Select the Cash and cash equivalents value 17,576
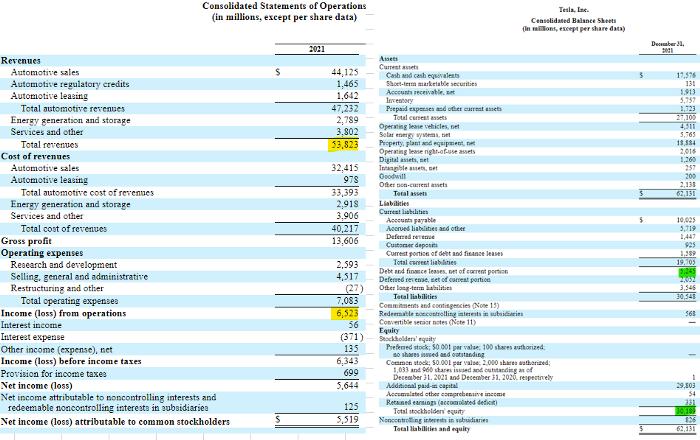This screenshot has width=700, height=440. (686, 76)
